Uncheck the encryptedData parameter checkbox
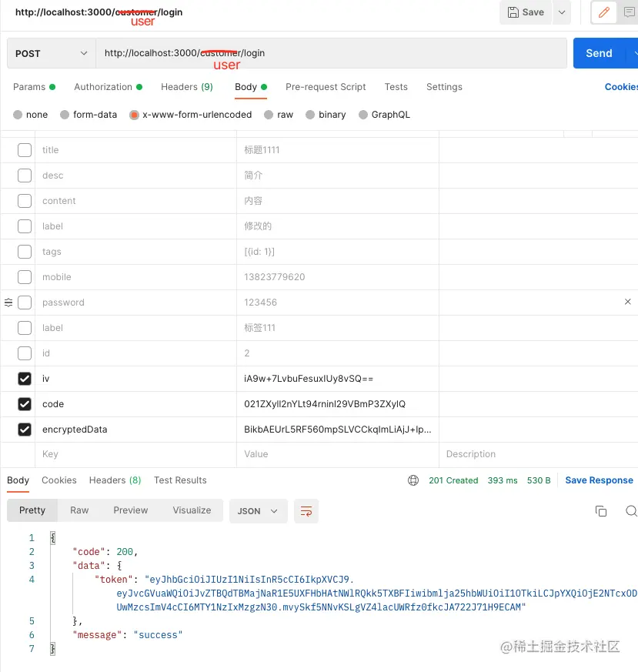 25,430
